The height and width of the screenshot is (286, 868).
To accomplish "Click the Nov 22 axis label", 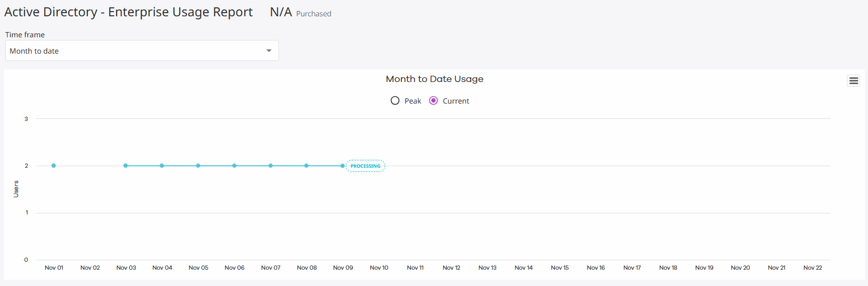I will pos(813,268).
